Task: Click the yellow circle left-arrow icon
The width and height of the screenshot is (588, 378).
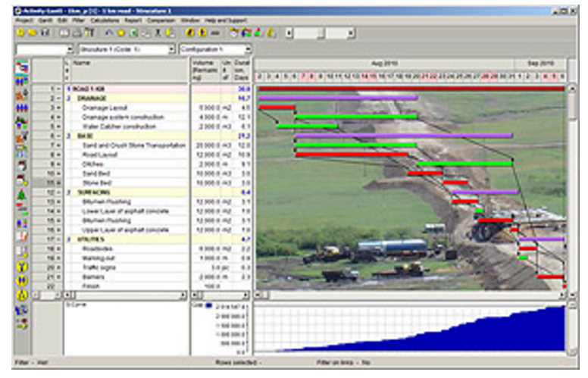Action: coord(190,33)
